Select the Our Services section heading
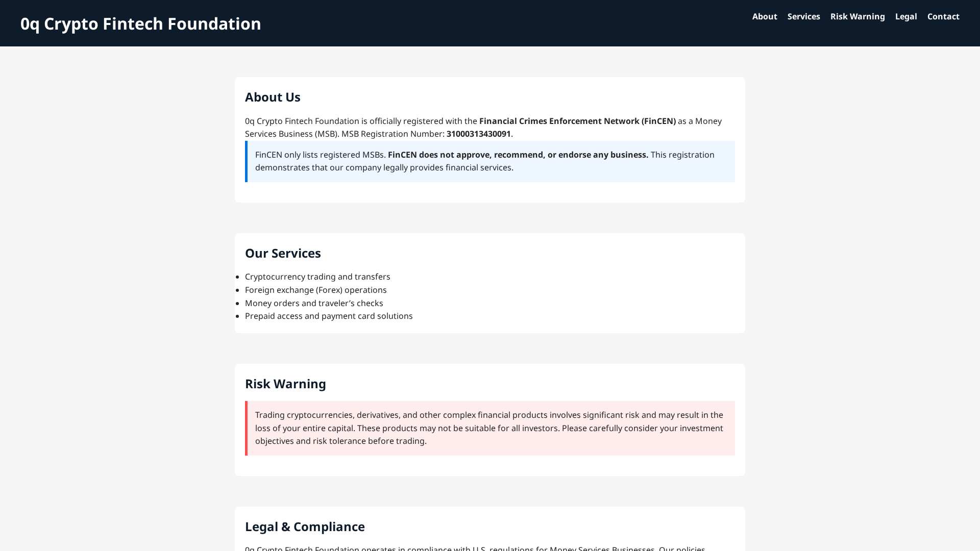 [283, 253]
